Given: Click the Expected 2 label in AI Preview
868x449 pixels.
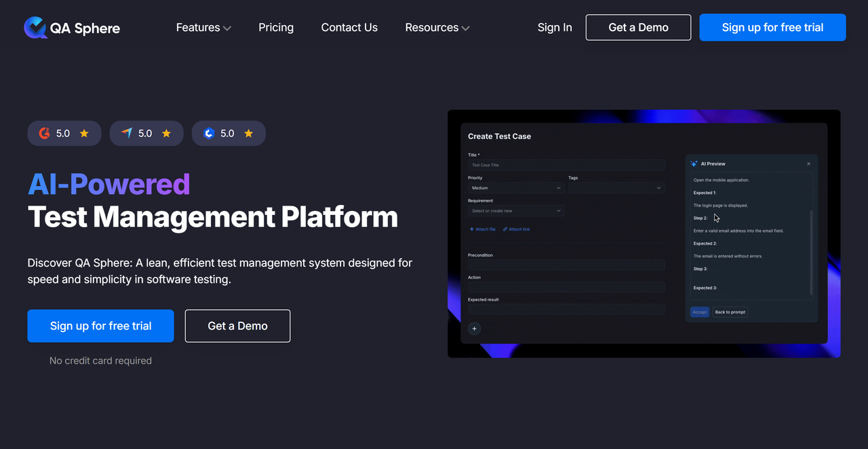Looking at the screenshot, I should [x=705, y=243].
